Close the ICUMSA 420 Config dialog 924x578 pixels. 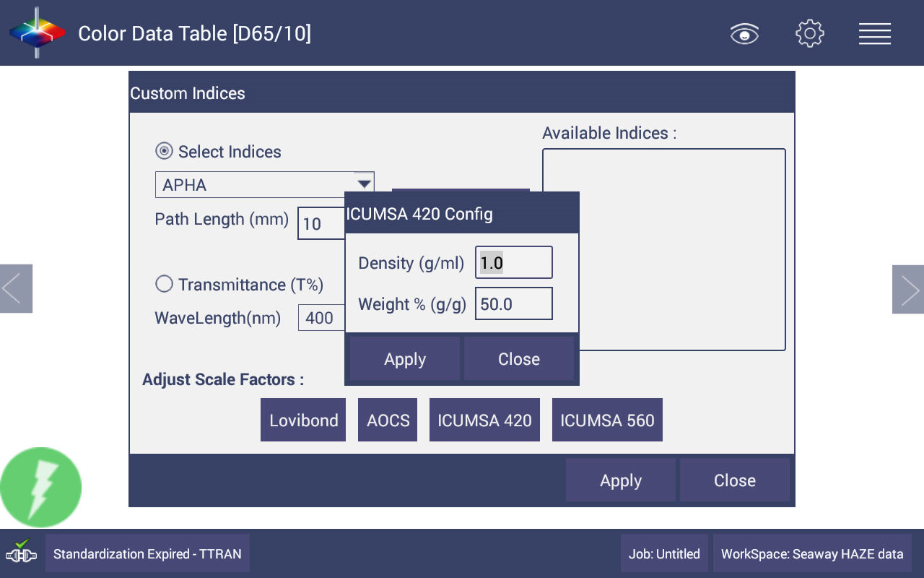coord(518,359)
